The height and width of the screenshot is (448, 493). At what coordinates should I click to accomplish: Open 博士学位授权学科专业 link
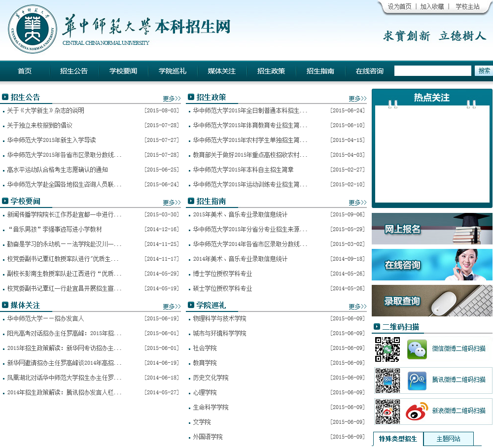223,274
